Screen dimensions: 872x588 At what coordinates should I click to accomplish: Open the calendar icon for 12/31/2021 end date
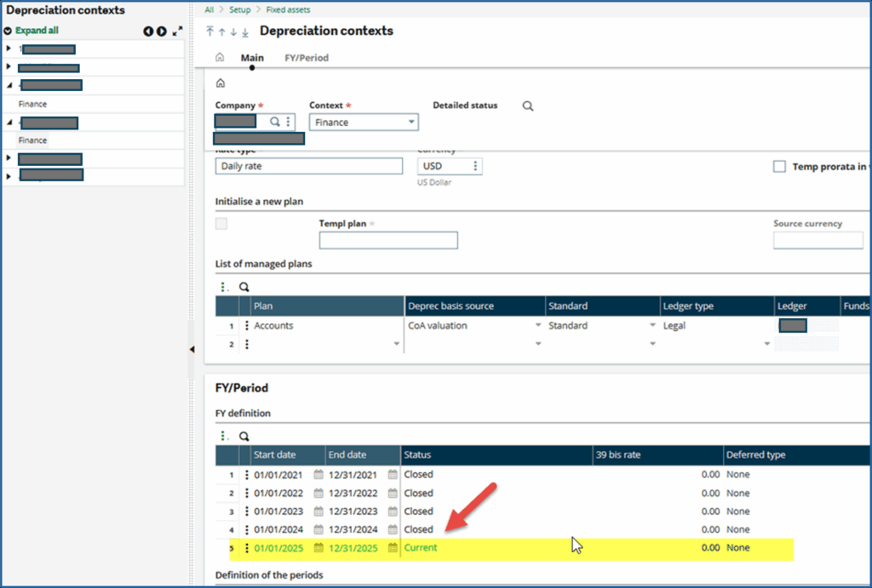pos(393,475)
